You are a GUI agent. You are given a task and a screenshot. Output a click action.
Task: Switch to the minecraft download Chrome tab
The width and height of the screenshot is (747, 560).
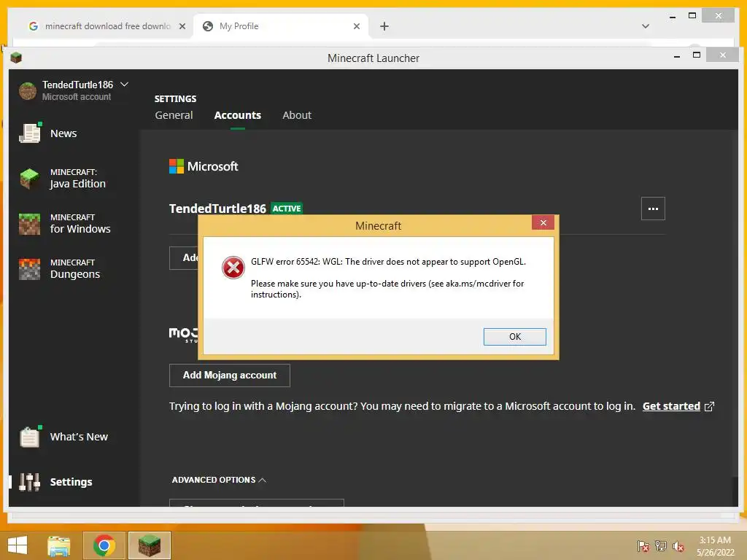pos(107,26)
